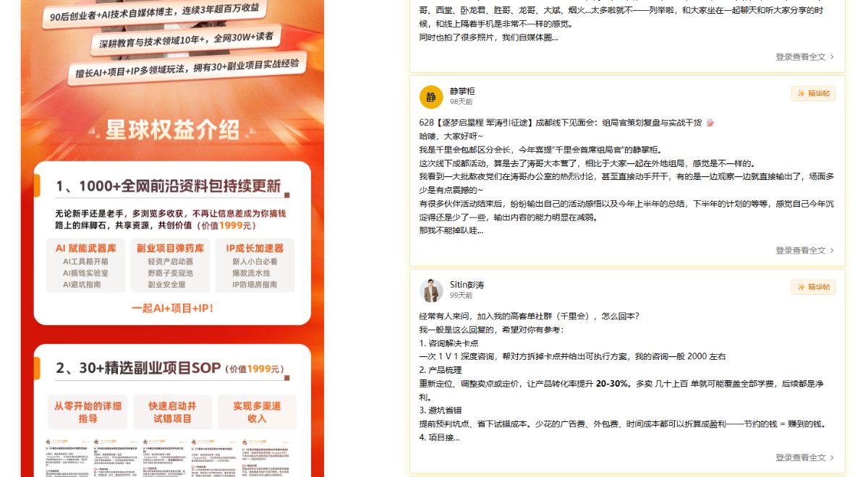868x477 pixels.
Task: Open the 静掌柜 username link
Action: point(462,91)
